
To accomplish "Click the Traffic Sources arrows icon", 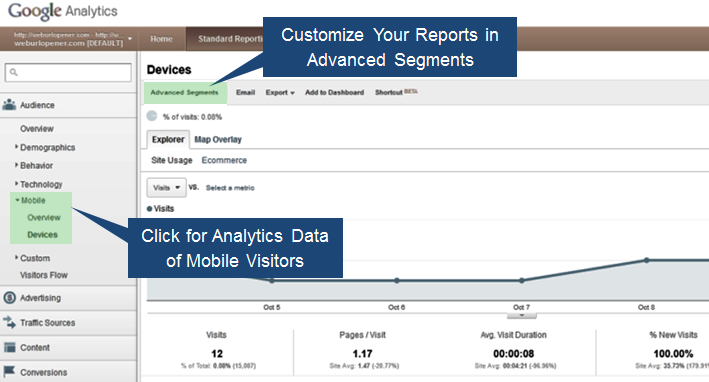I will (9, 322).
